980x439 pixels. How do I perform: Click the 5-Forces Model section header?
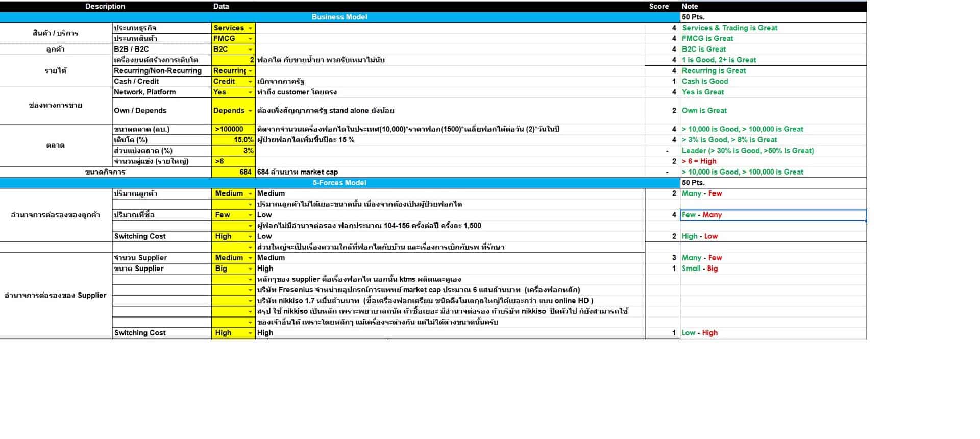click(339, 183)
